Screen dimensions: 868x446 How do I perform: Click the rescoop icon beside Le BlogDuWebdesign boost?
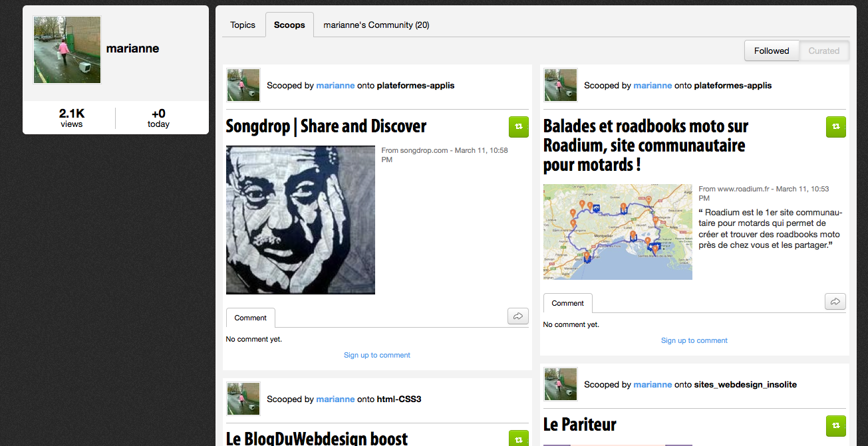coord(519,438)
